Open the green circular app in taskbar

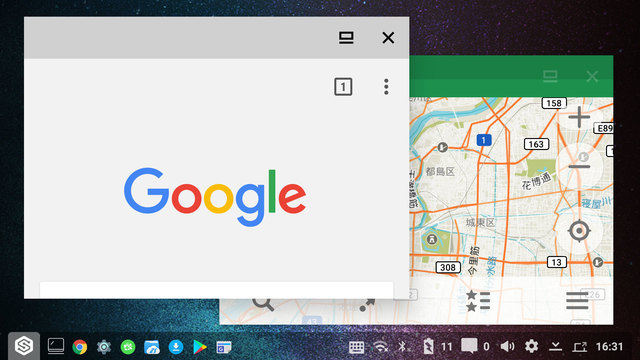(128, 347)
